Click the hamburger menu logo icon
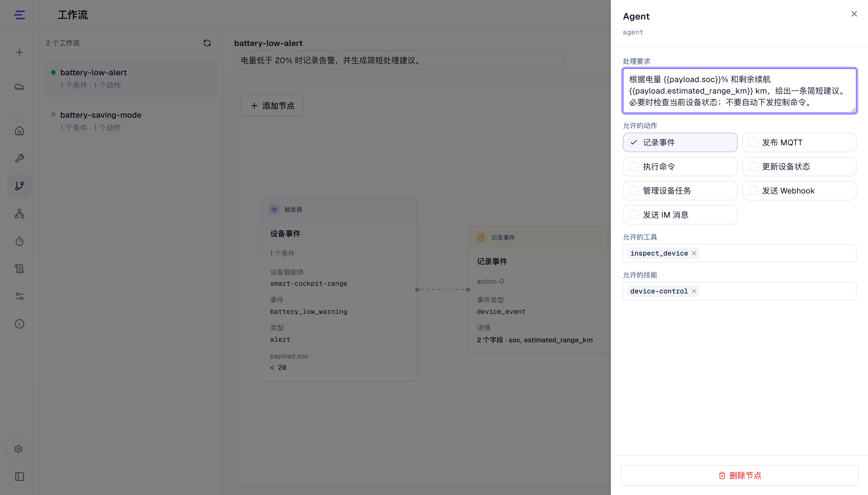Image resolution: width=868 pixels, height=495 pixels. tap(19, 15)
